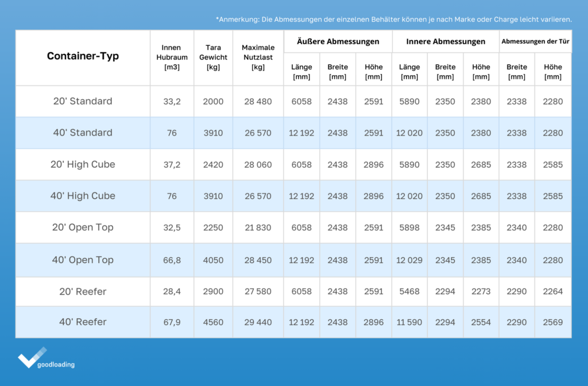Click the "40' High Cube" row label
This screenshot has width=588, height=386.
pyautogui.click(x=83, y=196)
